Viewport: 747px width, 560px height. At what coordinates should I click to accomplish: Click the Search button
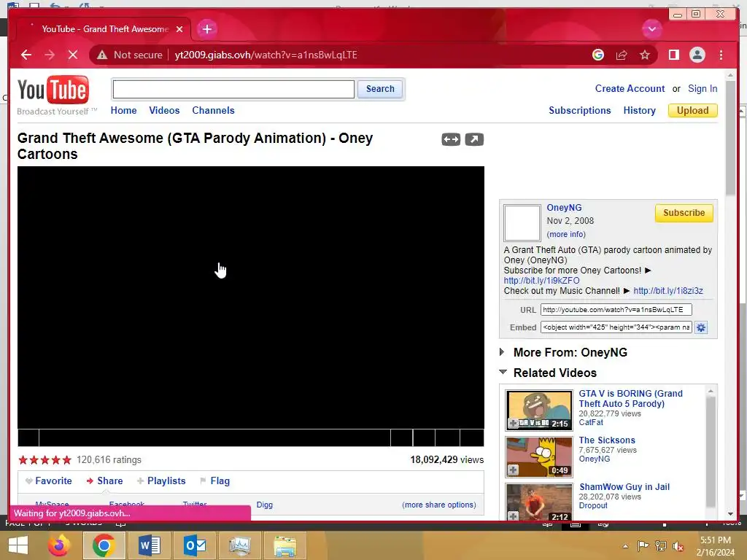[379, 89]
